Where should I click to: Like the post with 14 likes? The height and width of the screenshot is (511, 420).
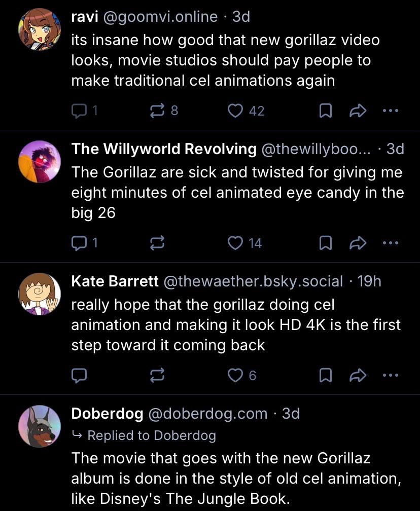tap(235, 243)
